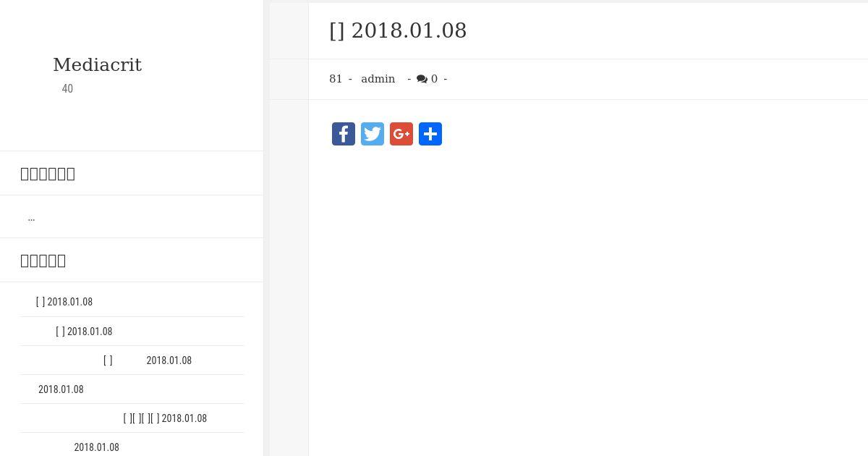Screen dimensions: 868x456
Task: Open the sixth sidebar post dated 2018.01.08
Action: click(96, 447)
